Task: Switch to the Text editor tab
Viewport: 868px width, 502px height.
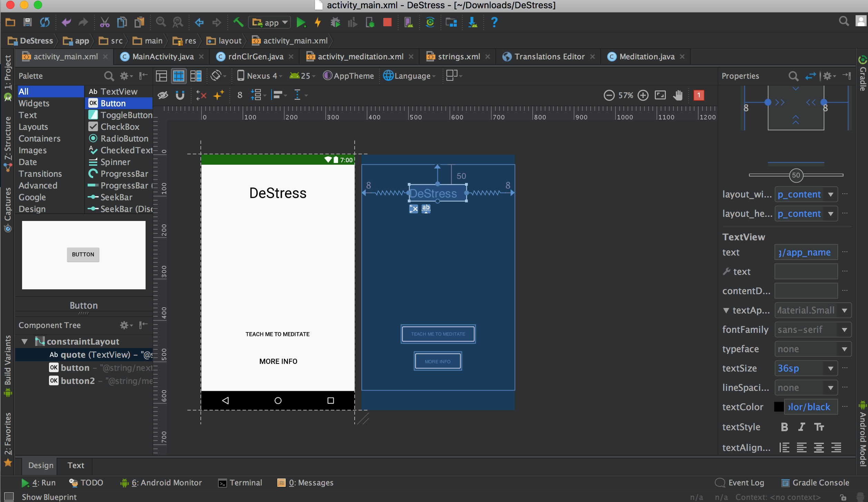Action: pos(76,465)
